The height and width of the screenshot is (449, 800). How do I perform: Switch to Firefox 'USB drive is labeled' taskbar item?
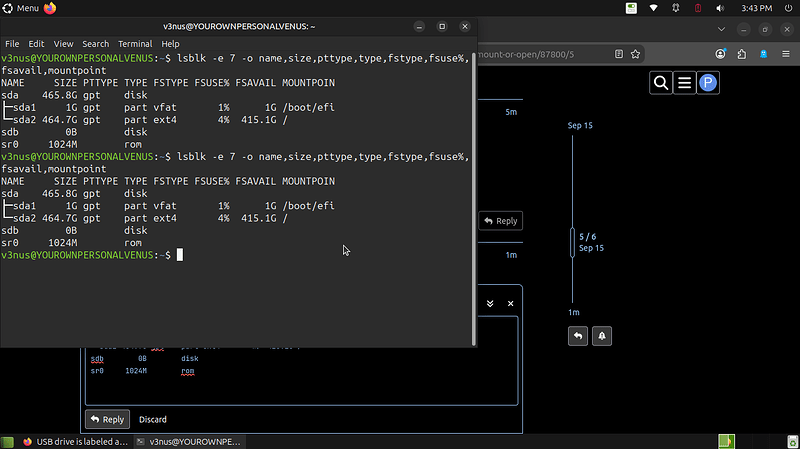[x=76, y=442]
